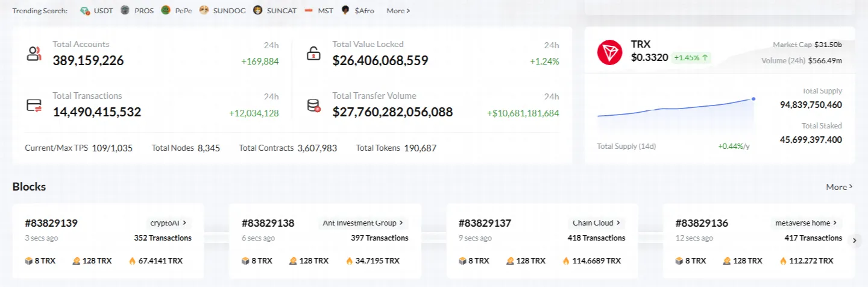This screenshot has height=287, width=868.
Task: Open block #83829138
Action: pos(268,223)
